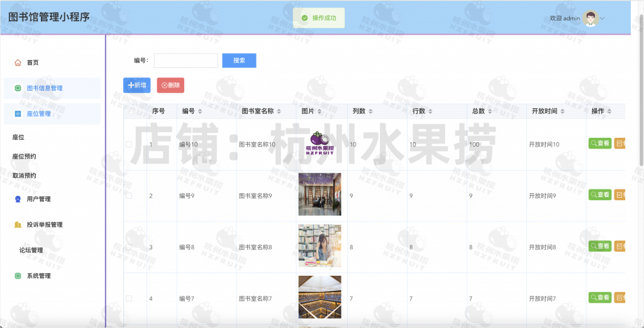Screen dimensions: 644x328
Task: Click the 删除 delete button
Action: 170,85
